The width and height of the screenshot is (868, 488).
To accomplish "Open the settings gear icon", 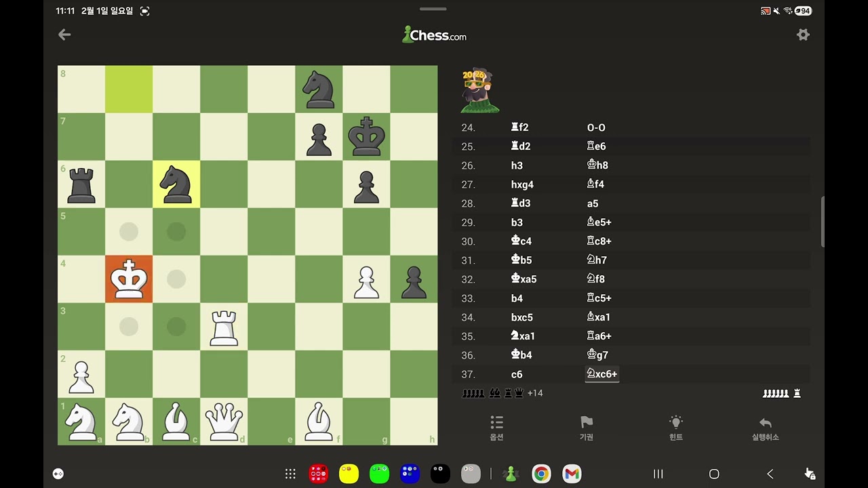I will pos(803,35).
